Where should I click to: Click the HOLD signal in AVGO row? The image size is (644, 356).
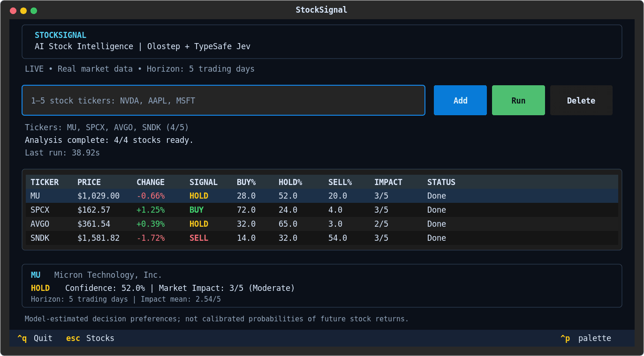click(x=199, y=224)
